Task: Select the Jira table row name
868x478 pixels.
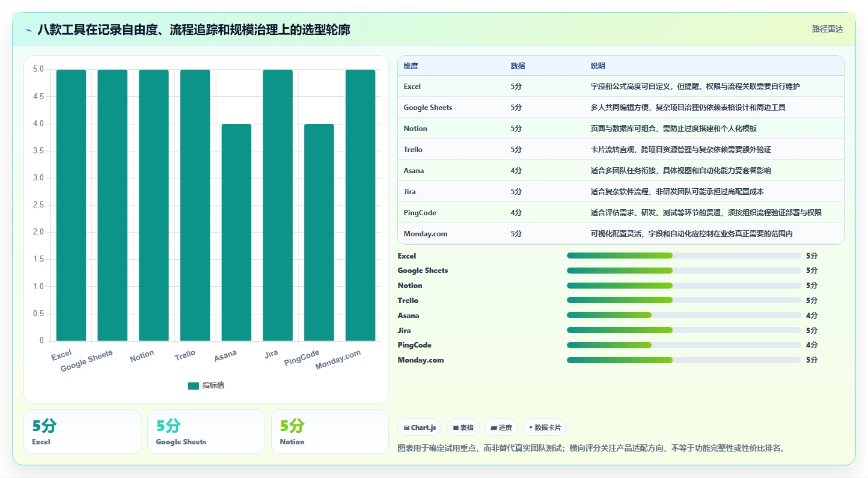Action: point(409,192)
